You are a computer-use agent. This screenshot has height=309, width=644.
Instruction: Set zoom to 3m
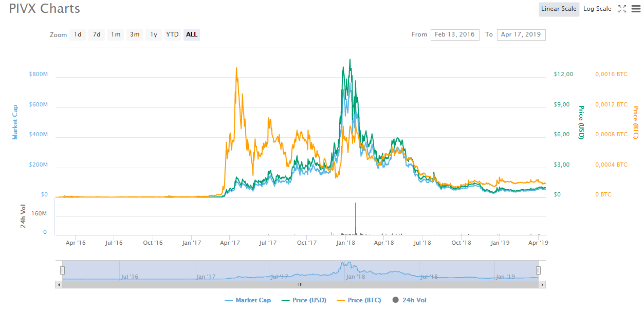pyautogui.click(x=135, y=34)
